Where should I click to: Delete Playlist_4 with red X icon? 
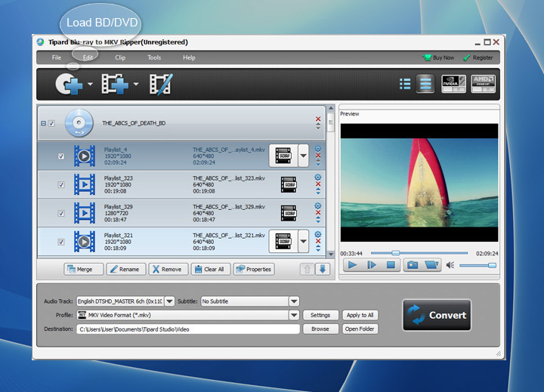click(x=318, y=156)
